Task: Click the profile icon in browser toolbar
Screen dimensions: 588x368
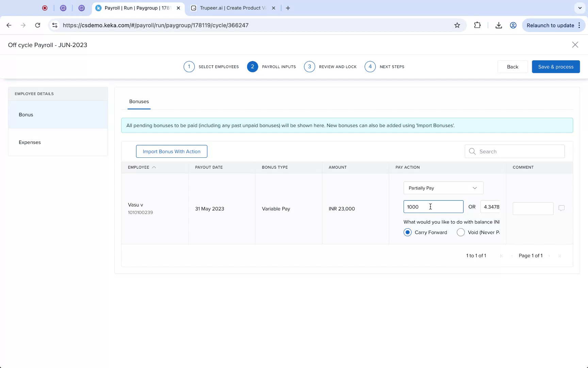Action: click(513, 25)
